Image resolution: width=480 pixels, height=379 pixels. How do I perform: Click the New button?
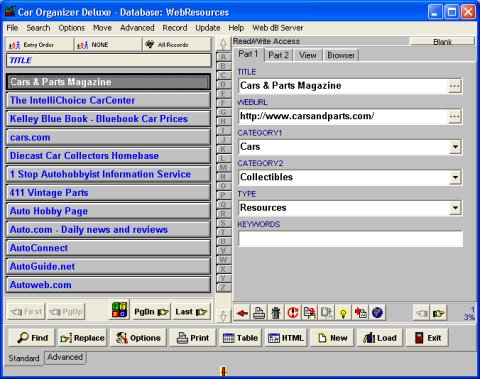click(x=332, y=338)
